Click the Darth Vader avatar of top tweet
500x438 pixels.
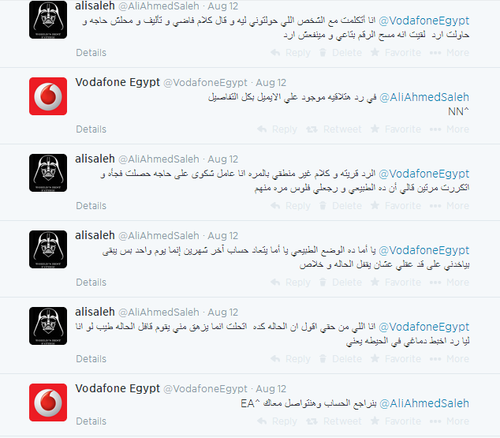point(48,20)
